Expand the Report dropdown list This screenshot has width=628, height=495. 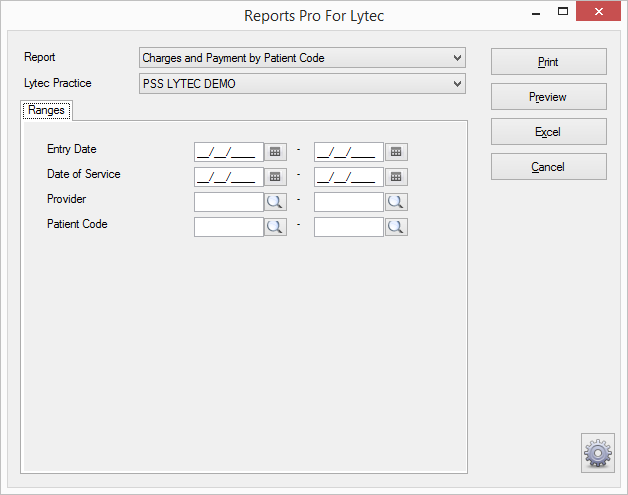[x=457, y=58]
